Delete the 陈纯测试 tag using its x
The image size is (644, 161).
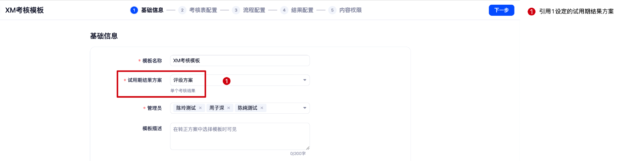pyautogui.click(x=262, y=108)
